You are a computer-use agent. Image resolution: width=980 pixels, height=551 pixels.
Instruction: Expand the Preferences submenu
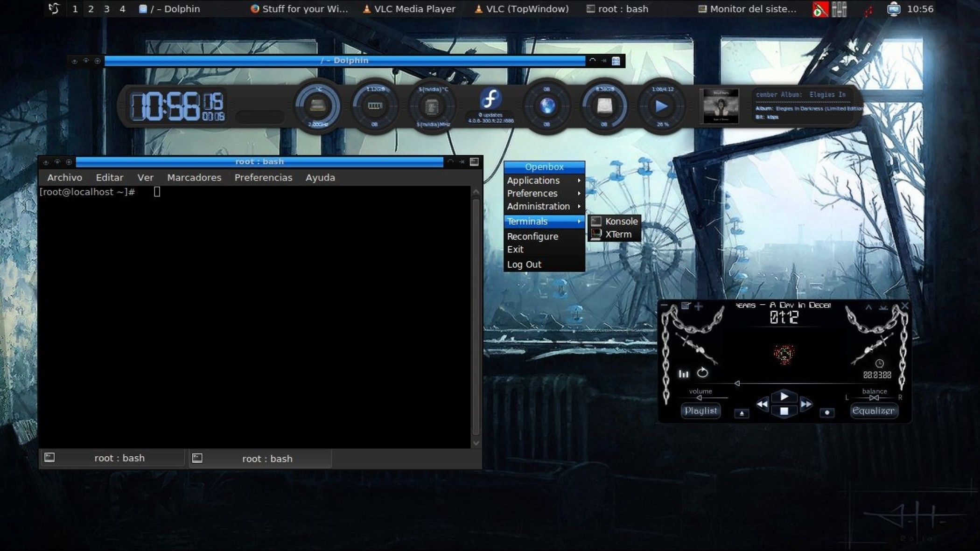click(544, 193)
